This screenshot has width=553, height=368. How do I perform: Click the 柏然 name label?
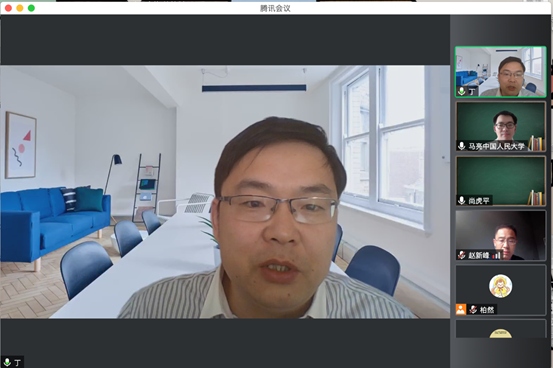487,310
